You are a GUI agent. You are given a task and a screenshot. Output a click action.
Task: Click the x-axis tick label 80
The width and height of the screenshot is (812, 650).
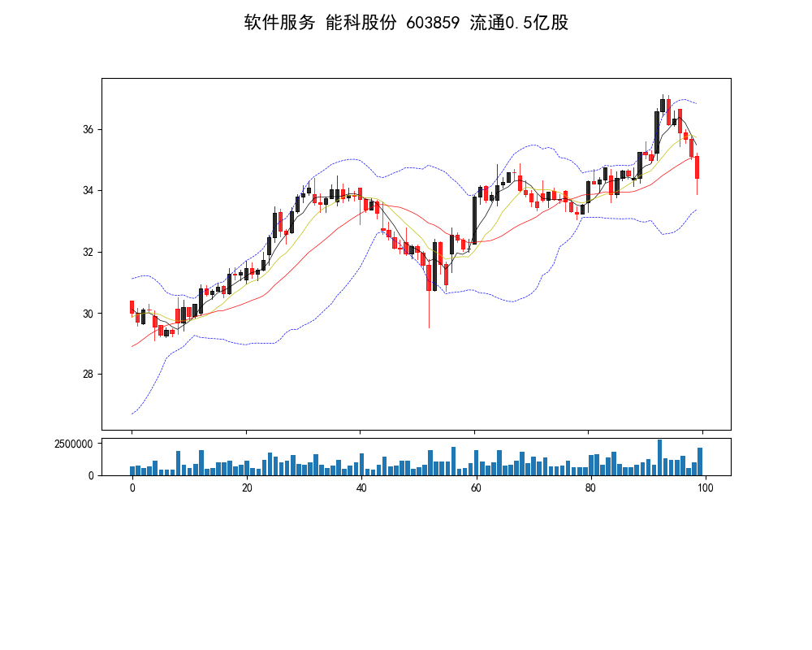coord(590,487)
